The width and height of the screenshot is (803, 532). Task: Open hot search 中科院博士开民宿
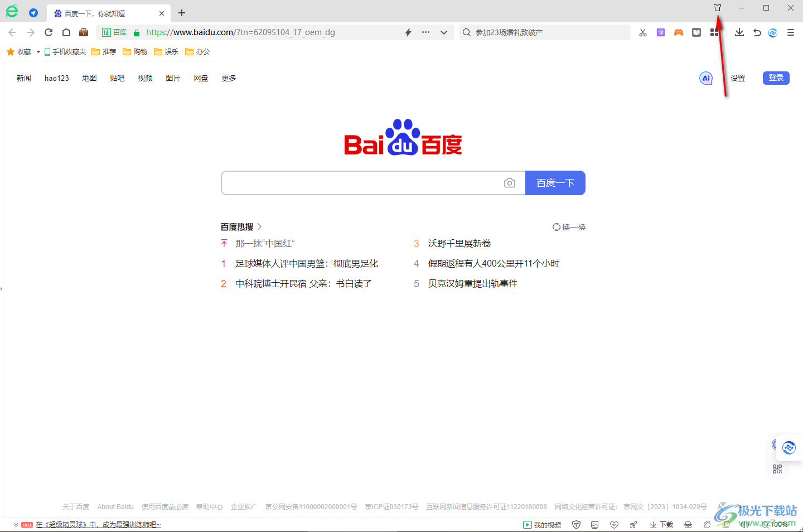[x=303, y=284]
